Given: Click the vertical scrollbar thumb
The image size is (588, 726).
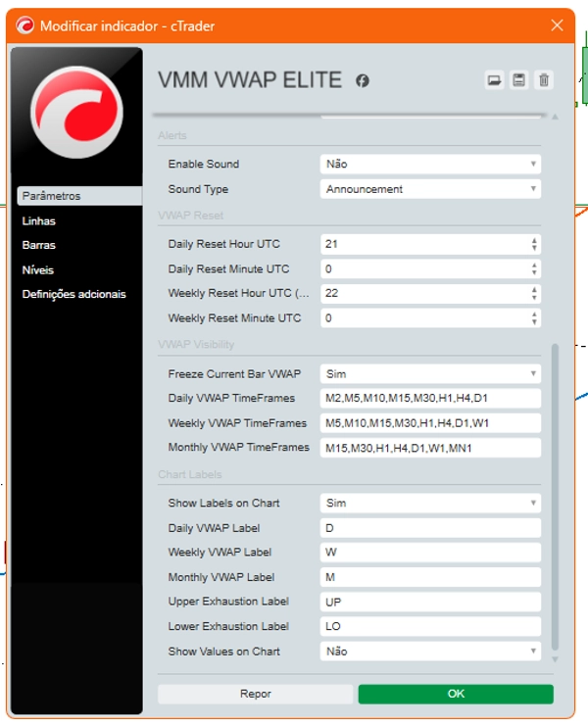Looking at the screenshot, I should coord(555,497).
